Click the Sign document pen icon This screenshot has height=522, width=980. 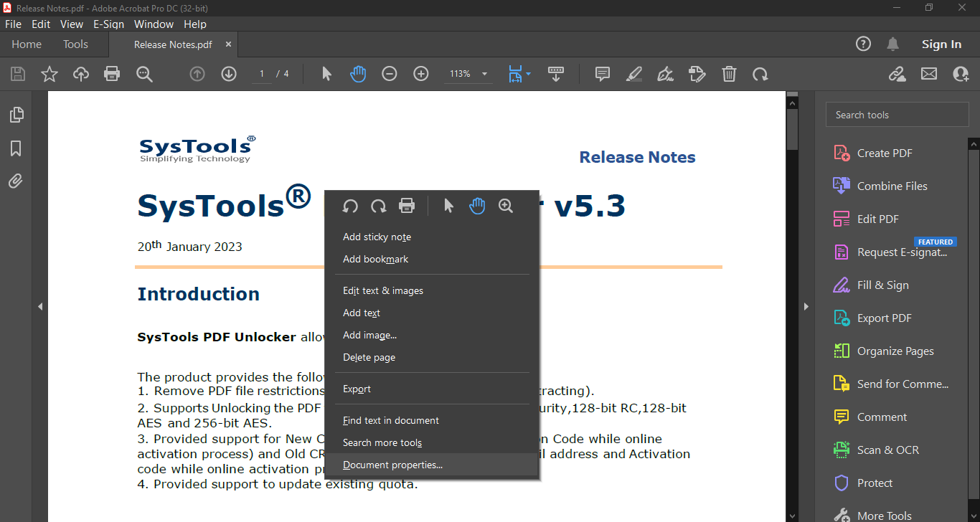[x=666, y=74]
